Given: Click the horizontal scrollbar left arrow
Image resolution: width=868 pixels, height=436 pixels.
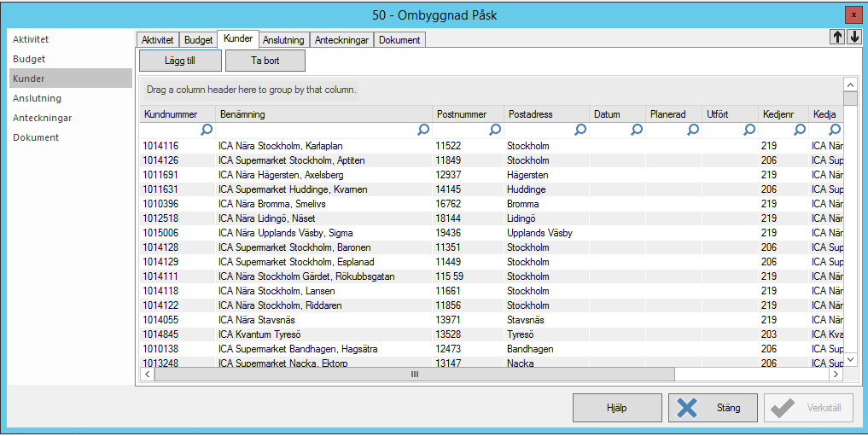Looking at the screenshot, I should 148,375.
